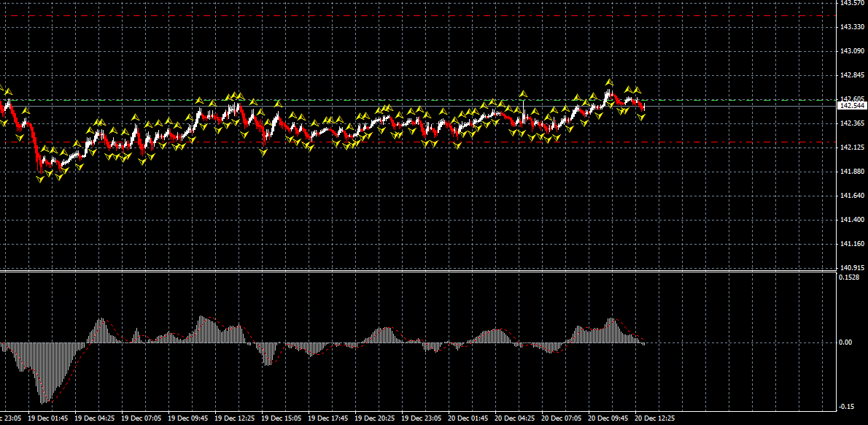Click the 141.640 price axis label

[x=853, y=196]
